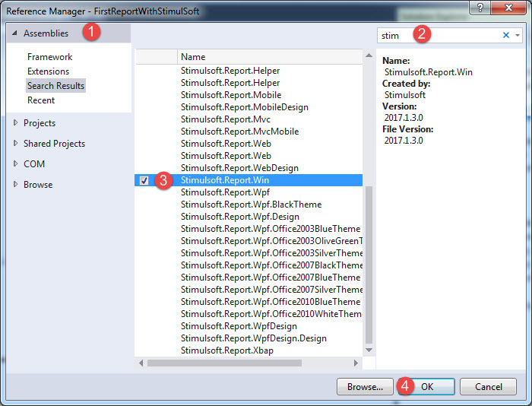Select Extensions under Assemblies

coord(48,71)
